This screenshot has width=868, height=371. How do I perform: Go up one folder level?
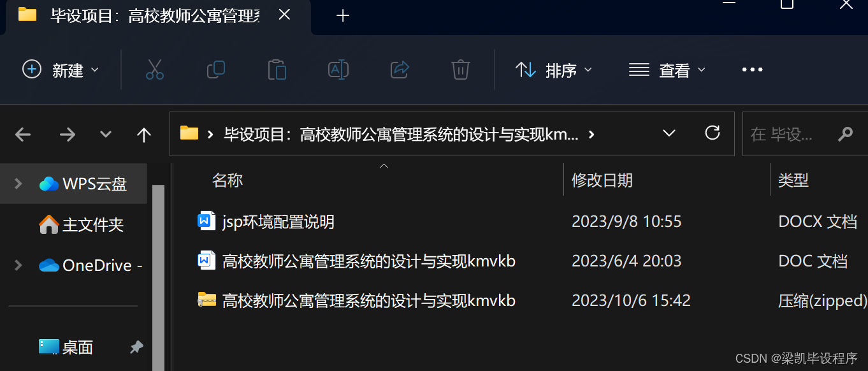(144, 135)
